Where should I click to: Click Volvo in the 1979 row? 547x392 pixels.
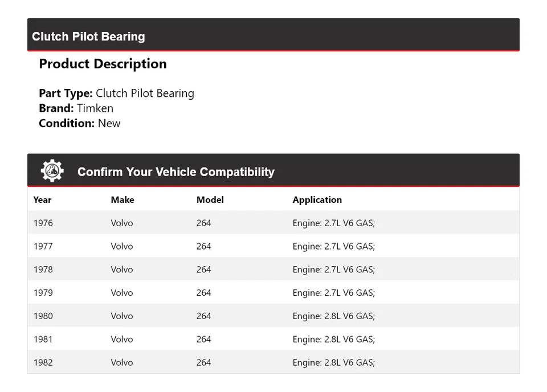(x=122, y=293)
